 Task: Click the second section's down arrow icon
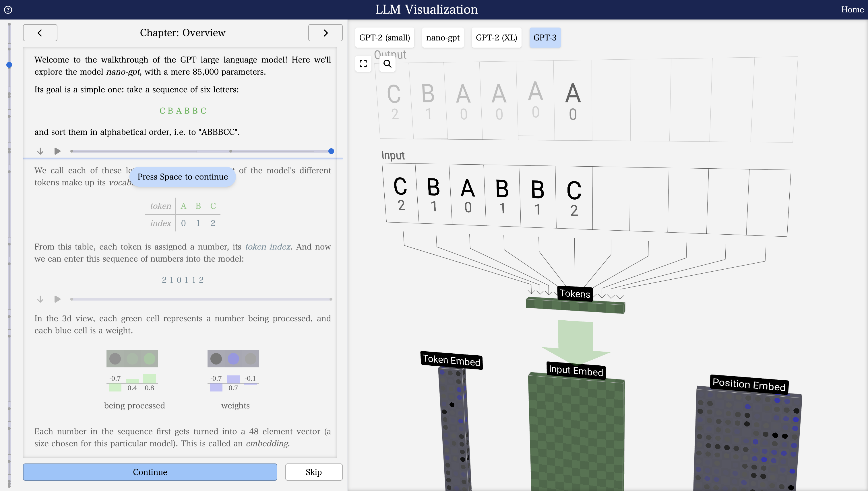40,299
